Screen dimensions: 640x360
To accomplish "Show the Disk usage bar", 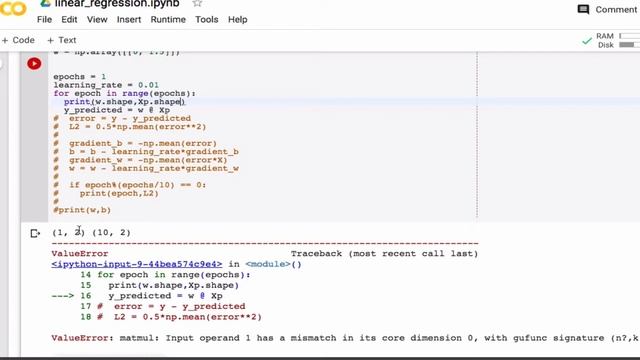I will coord(629,45).
